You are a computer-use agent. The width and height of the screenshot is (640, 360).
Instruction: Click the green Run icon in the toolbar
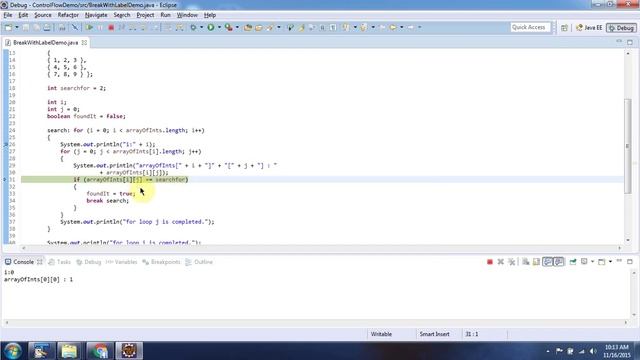click(x=211, y=27)
